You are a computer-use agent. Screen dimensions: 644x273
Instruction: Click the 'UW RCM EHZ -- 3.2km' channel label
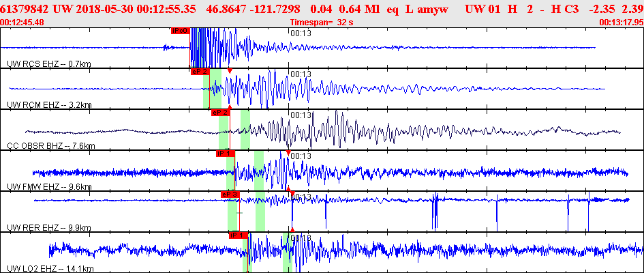click(49, 105)
